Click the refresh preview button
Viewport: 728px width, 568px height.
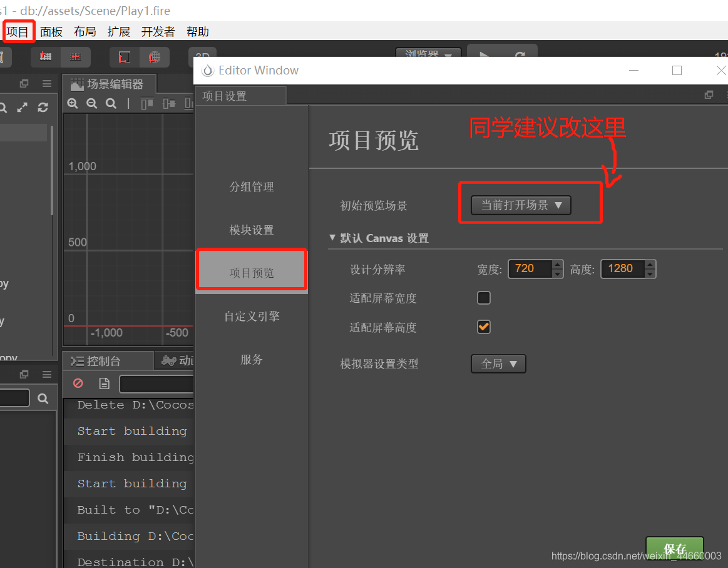[520, 53]
